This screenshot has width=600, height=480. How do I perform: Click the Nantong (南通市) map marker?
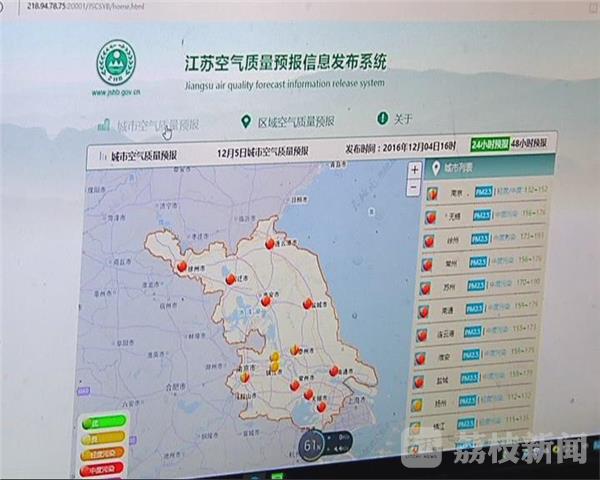(x=334, y=370)
